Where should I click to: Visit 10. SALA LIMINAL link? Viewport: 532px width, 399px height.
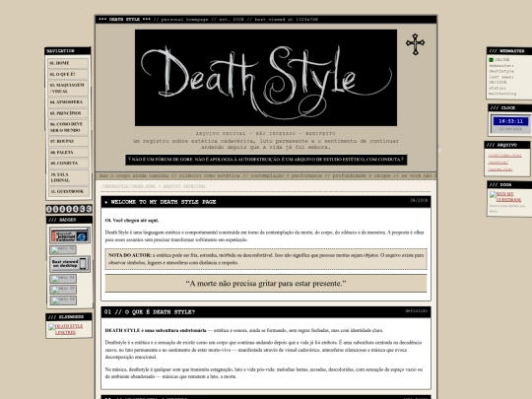click(x=68, y=177)
